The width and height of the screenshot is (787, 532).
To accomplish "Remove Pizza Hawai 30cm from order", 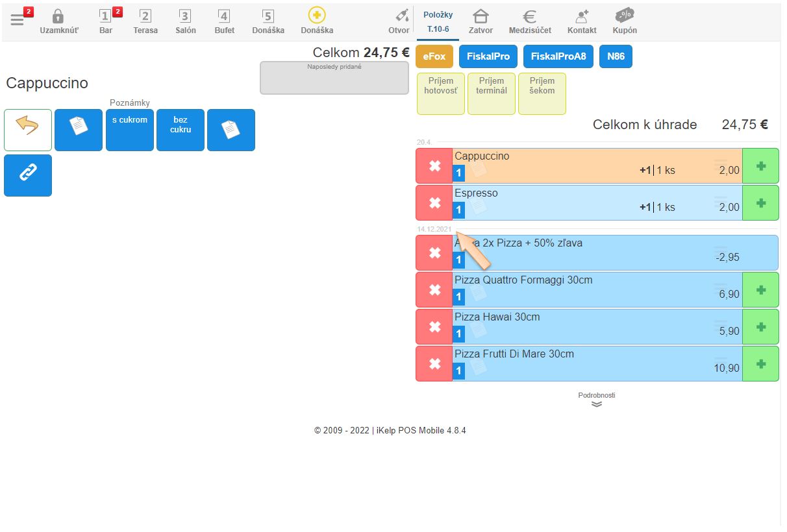I will click(434, 327).
